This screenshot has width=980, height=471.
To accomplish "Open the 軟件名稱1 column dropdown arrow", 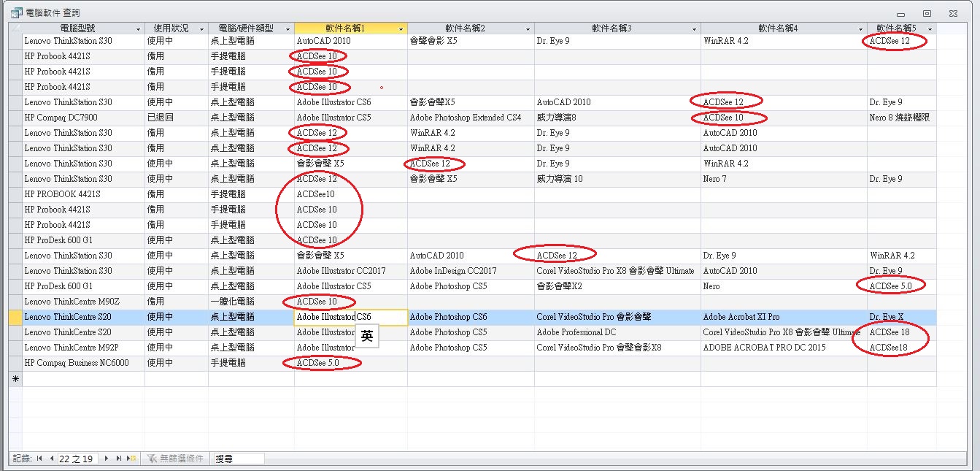I will pos(401,28).
